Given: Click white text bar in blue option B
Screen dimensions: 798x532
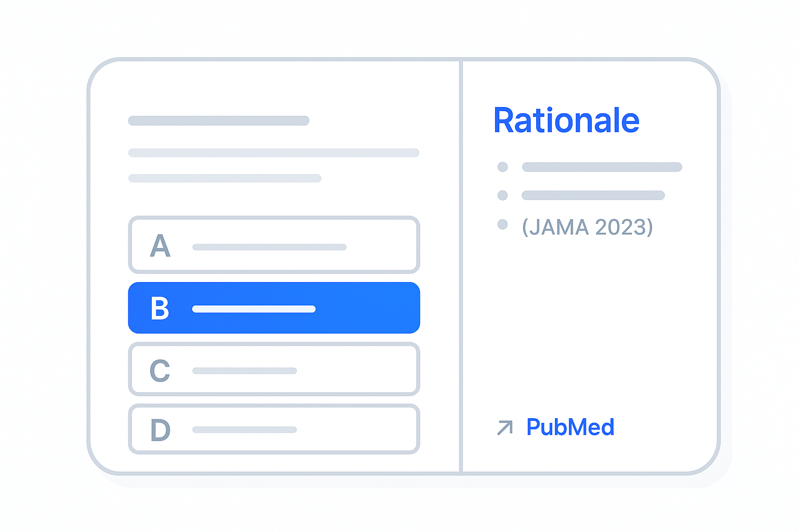Looking at the screenshot, I should click(x=254, y=309).
